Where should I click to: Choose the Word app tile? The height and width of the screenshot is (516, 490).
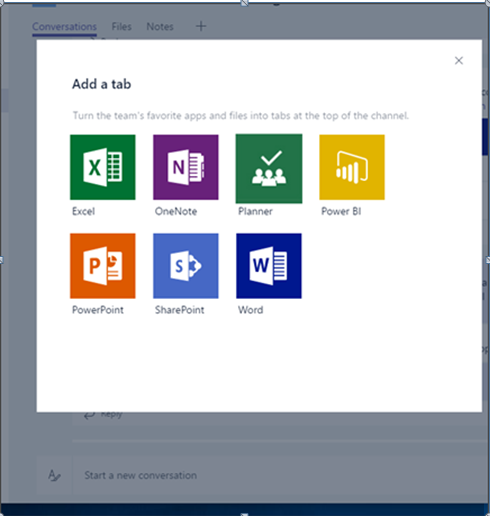[269, 266]
